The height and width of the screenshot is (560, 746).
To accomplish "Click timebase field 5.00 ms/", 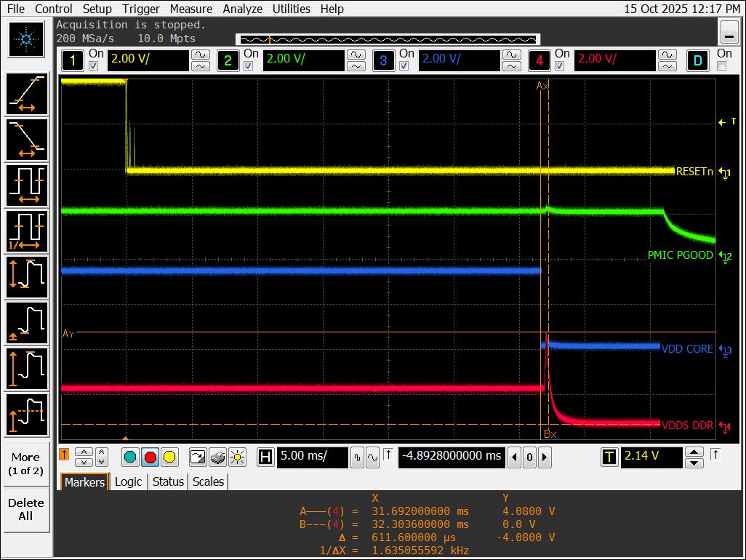I will coord(312,457).
